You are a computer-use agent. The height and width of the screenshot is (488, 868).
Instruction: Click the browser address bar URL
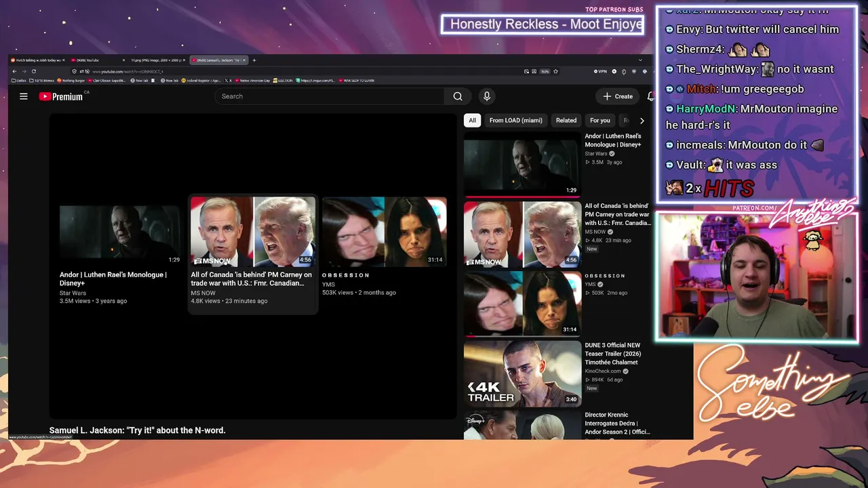pos(127,71)
